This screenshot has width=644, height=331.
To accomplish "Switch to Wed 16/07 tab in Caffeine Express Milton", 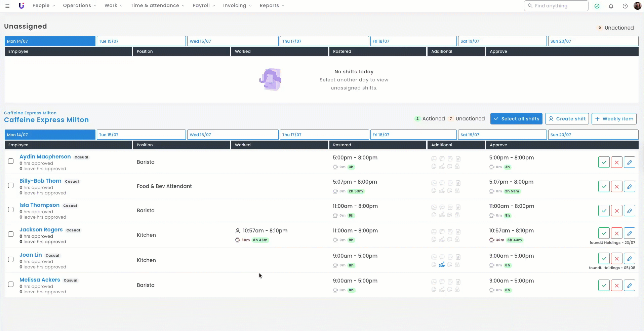I will click(x=233, y=135).
